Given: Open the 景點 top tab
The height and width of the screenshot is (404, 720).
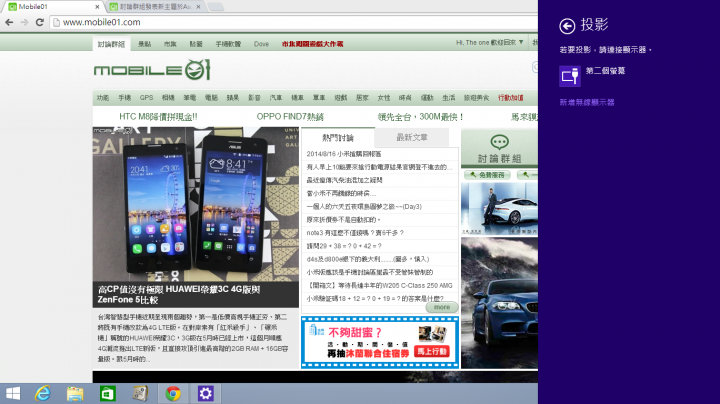Looking at the screenshot, I should 145,44.
